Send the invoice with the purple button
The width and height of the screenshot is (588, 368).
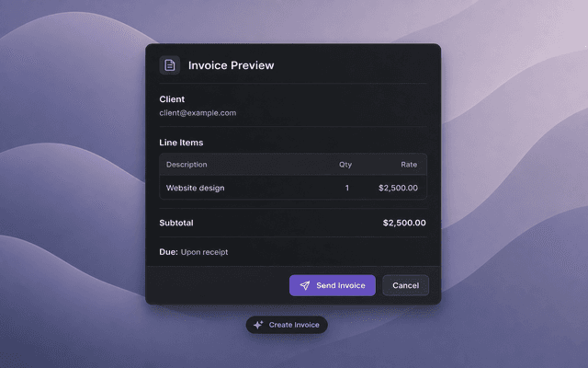(333, 285)
